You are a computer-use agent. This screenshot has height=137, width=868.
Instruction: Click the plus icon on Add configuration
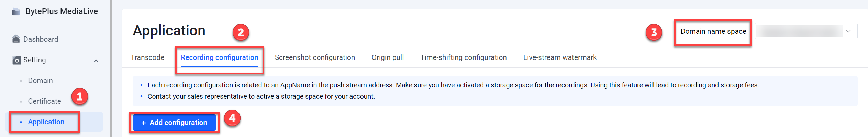(x=144, y=123)
